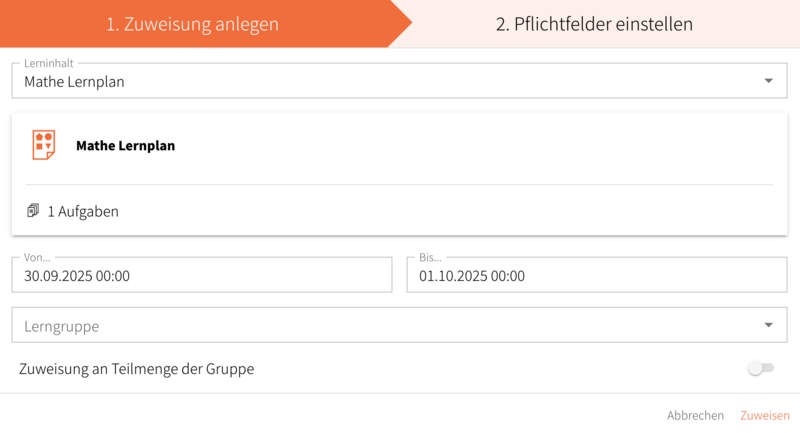Click the bold 'Mathe Lernplan' card title

click(125, 145)
